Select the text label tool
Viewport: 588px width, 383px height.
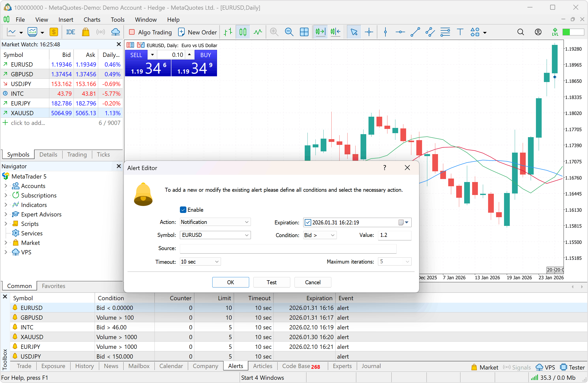point(460,32)
